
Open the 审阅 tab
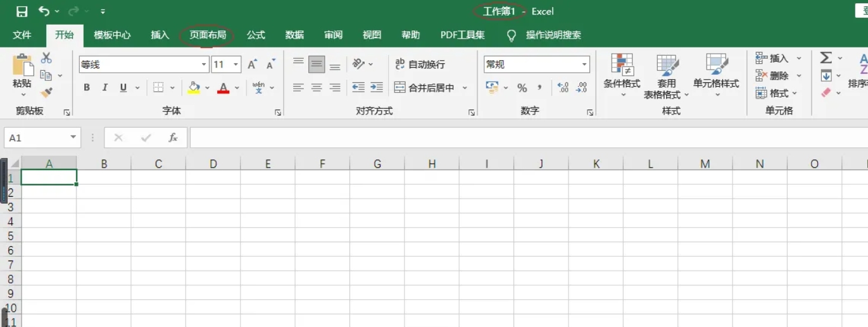(333, 35)
